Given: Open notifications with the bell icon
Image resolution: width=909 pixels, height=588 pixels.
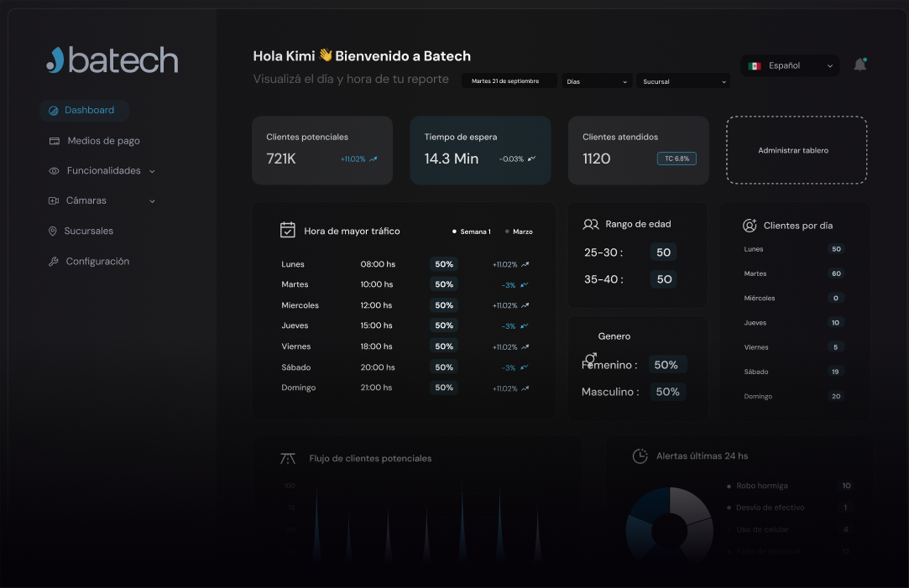Looking at the screenshot, I should pyautogui.click(x=859, y=63).
